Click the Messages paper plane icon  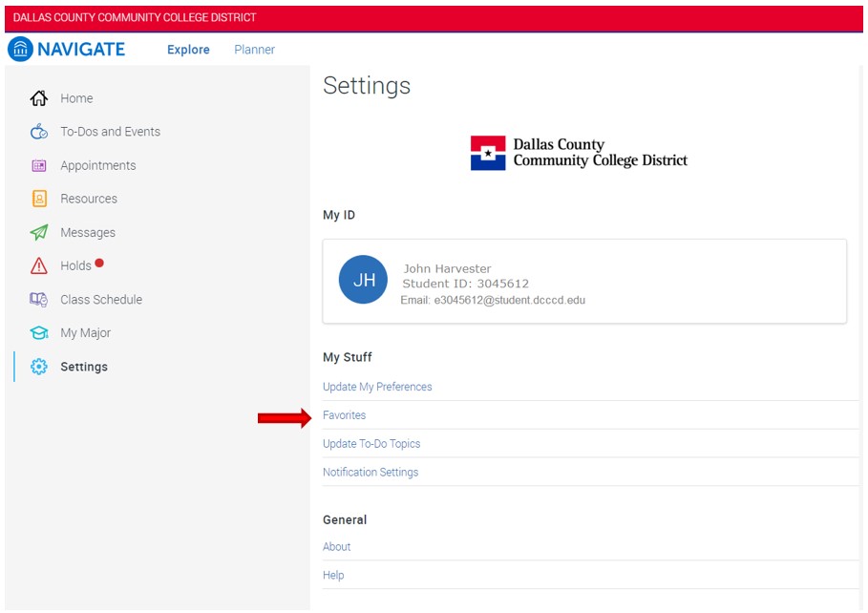point(39,233)
